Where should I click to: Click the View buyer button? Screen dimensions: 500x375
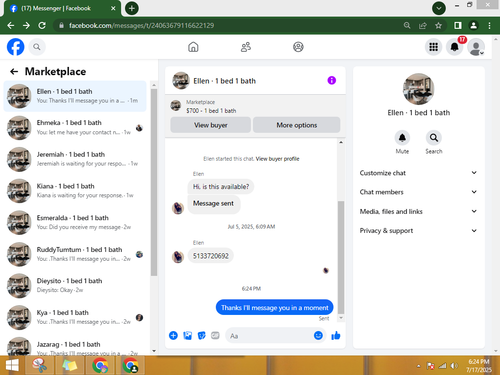pos(211,125)
